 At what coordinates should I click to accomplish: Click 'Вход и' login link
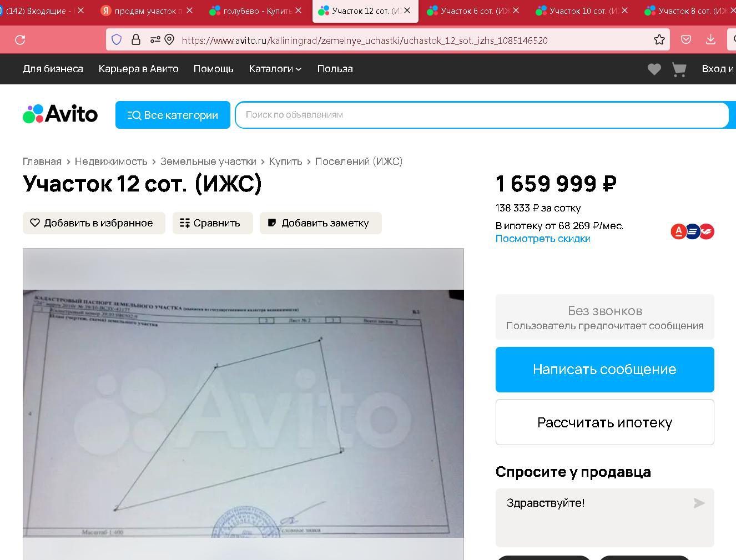[718, 69]
